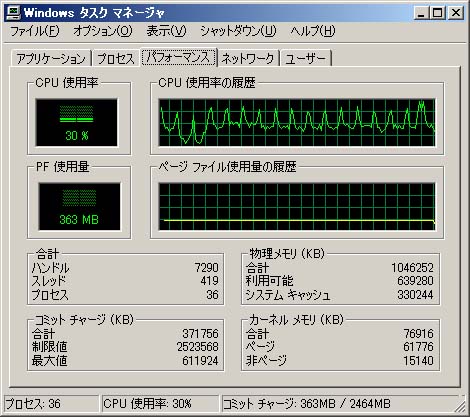Open the シャットダウン(U) menu
This screenshot has width=470, height=417.
(238, 31)
